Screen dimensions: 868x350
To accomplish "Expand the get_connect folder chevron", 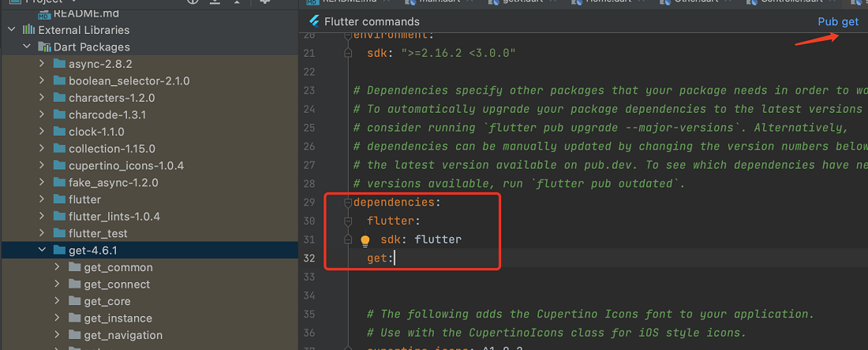I will [x=58, y=284].
